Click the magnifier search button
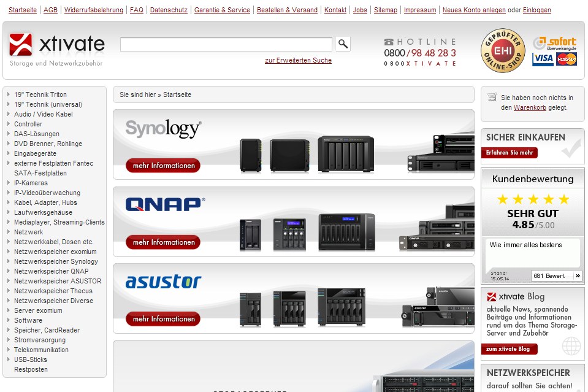The image size is (588, 392). [x=343, y=44]
